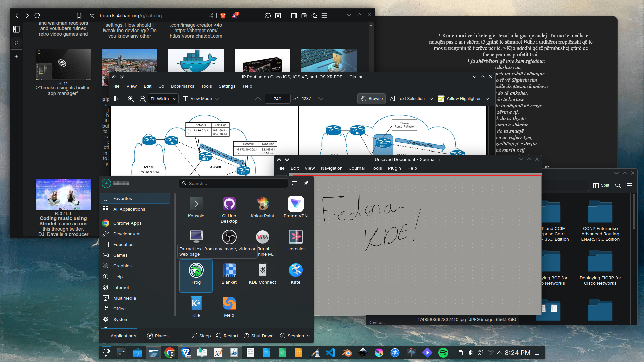
Task: Click the Dolphin folder view scrollbar
Action: (634, 212)
